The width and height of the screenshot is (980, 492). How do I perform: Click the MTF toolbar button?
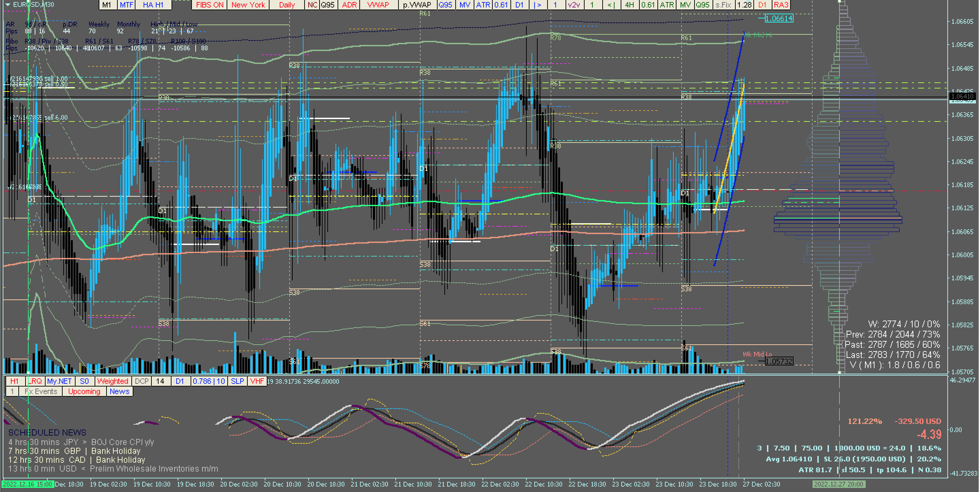(126, 5)
